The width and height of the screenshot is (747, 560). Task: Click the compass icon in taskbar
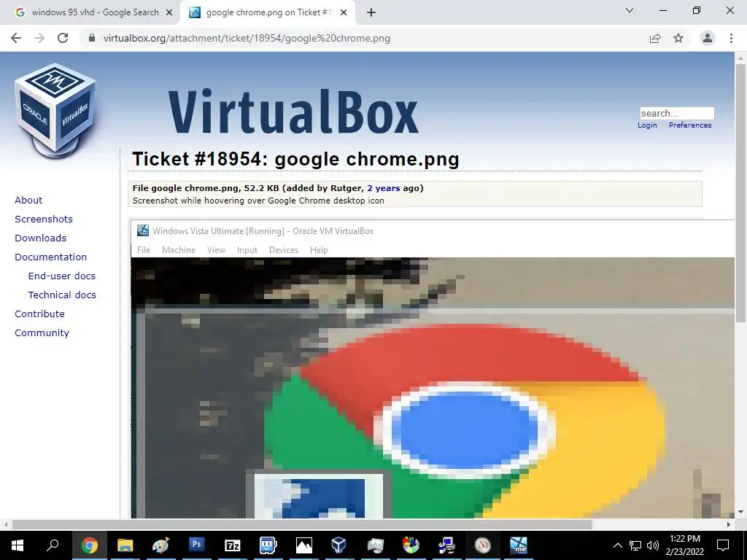tap(483, 545)
